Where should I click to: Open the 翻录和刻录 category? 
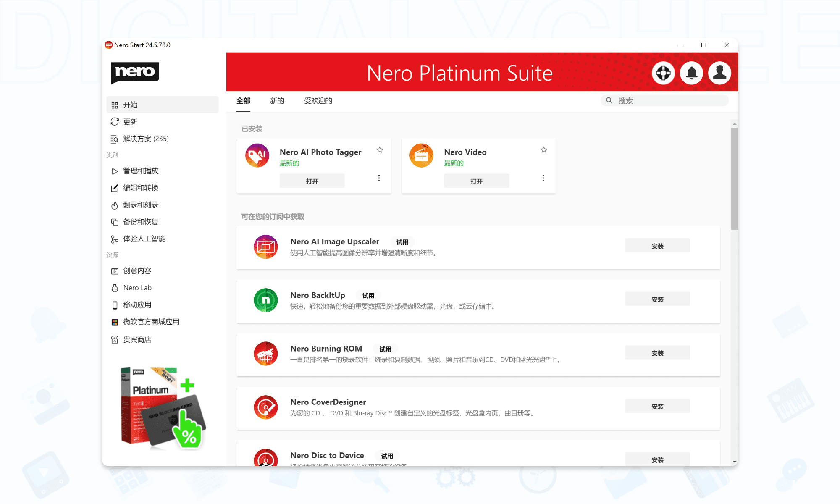coord(140,205)
